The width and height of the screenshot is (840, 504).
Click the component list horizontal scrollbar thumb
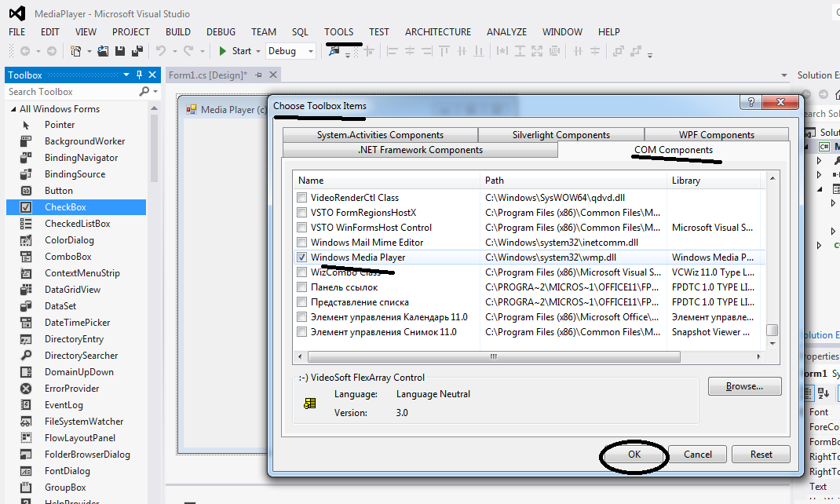click(x=494, y=356)
